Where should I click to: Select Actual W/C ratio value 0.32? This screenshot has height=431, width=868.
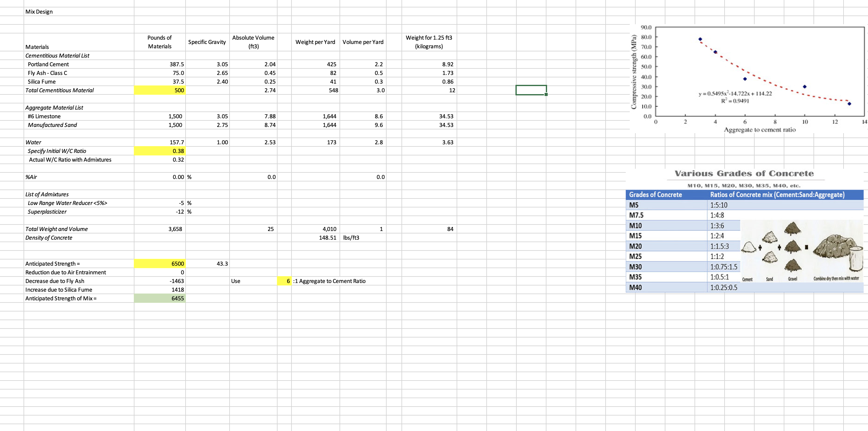pos(160,159)
